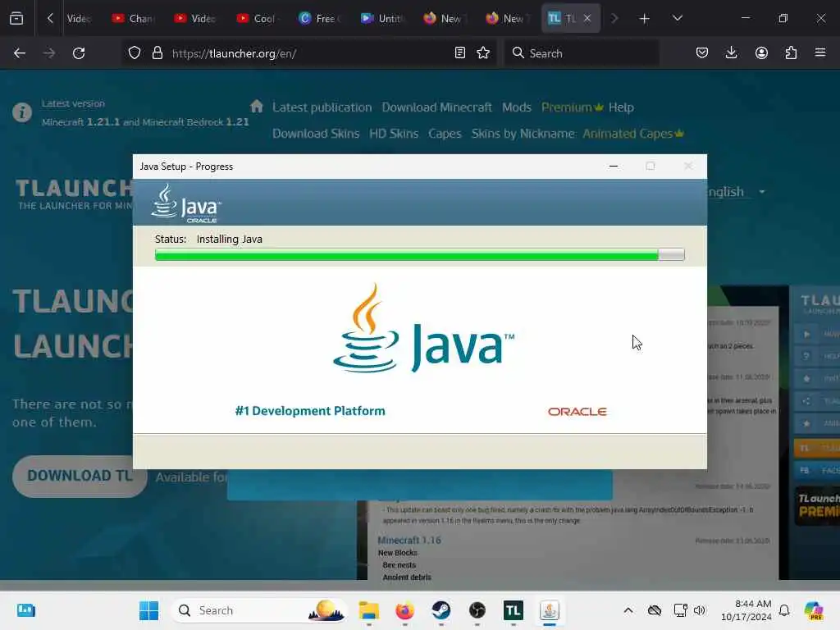
Task: Switch to the Free tab
Action: pos(319,18)
